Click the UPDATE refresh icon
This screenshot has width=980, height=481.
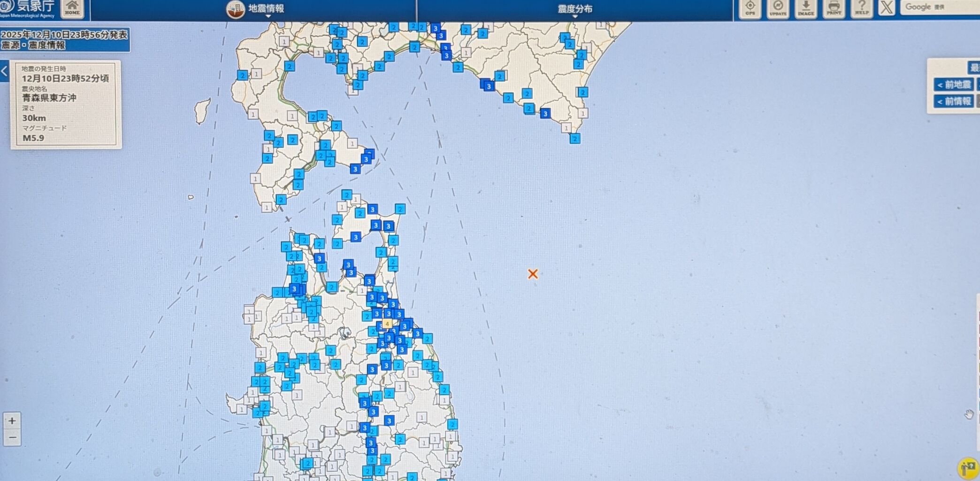pyautogui.click(x=778, y=9)
